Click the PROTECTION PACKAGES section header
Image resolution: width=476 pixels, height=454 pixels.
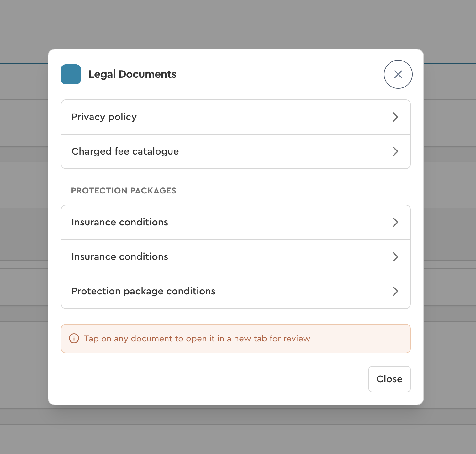coord(124,191)
